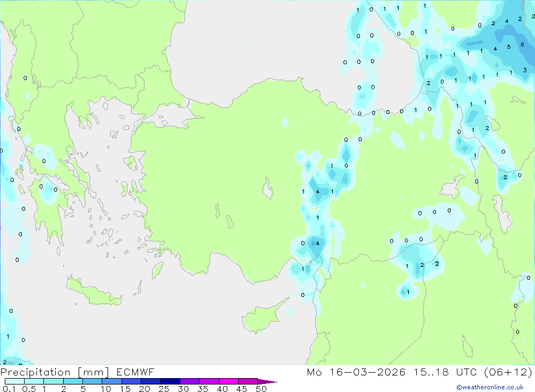Click the legend label '15'
Image resolution: width=535 pixels, height=392 pixels.
(x=125, y=389)
